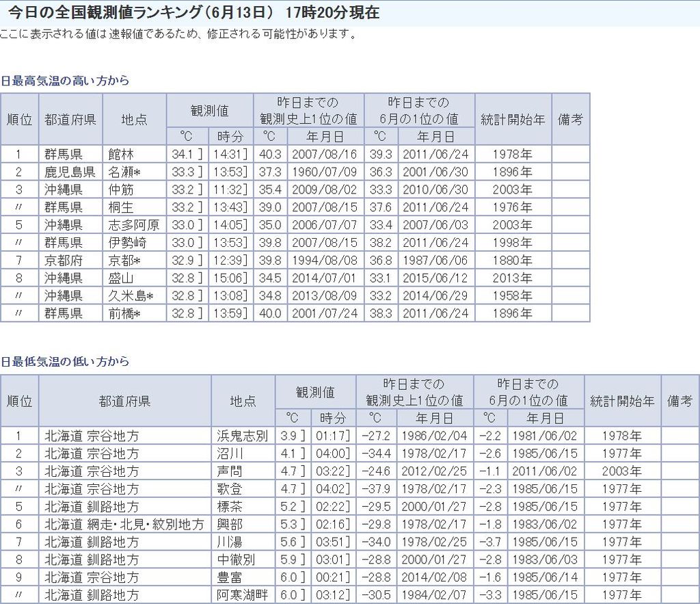700x604 pixels.
Task: Open the 標茶 location entry
Action: pyautogui.click(x=229, y=507)
